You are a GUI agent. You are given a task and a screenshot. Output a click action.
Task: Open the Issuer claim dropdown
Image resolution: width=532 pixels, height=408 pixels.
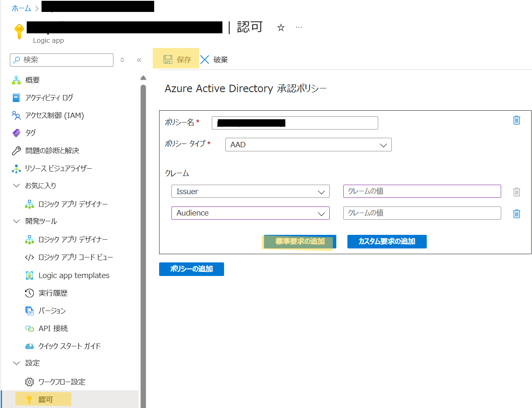(x=250, y=192)
